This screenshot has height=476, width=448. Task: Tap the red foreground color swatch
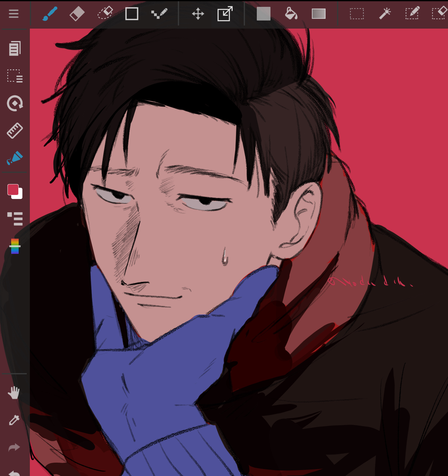13,189
